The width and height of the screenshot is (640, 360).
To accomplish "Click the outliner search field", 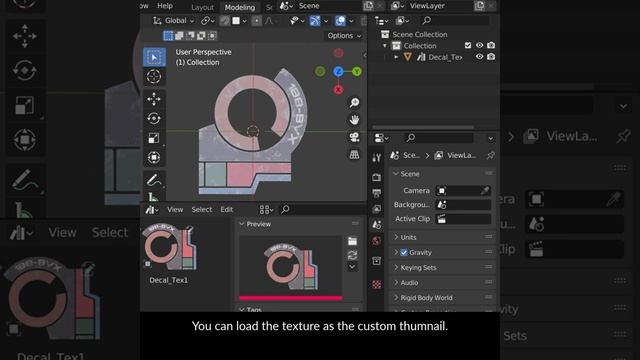I will tap(455, 20).
